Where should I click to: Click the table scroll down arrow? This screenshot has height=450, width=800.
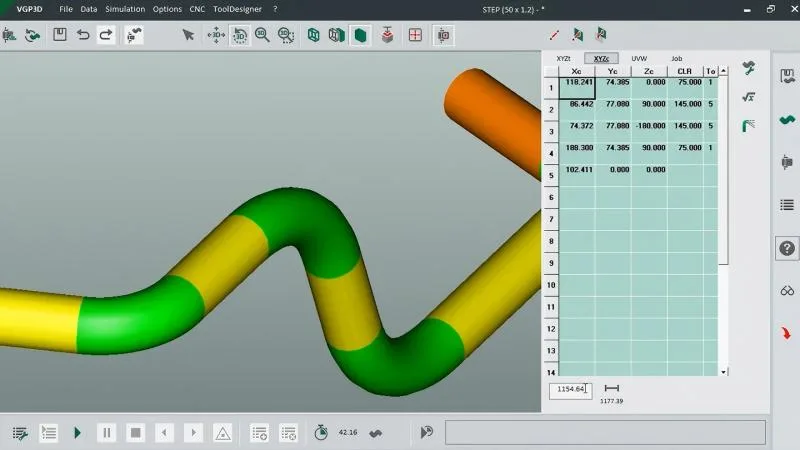(723, 372)
